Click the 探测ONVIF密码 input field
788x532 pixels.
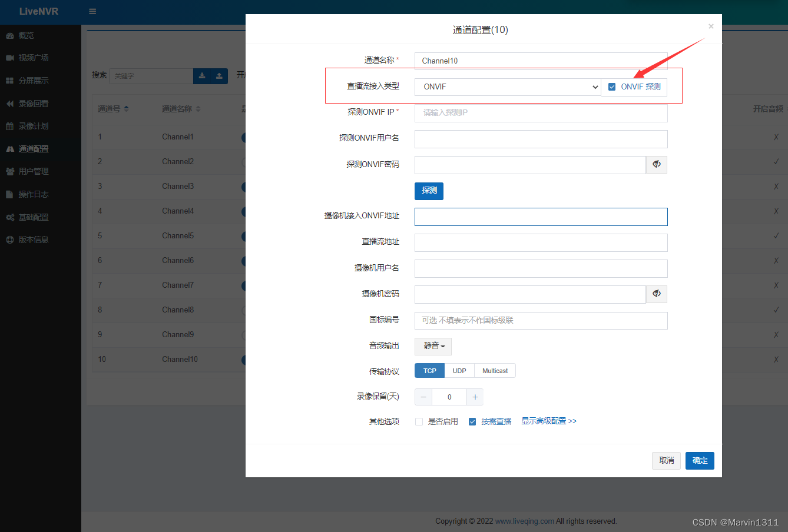530,165
